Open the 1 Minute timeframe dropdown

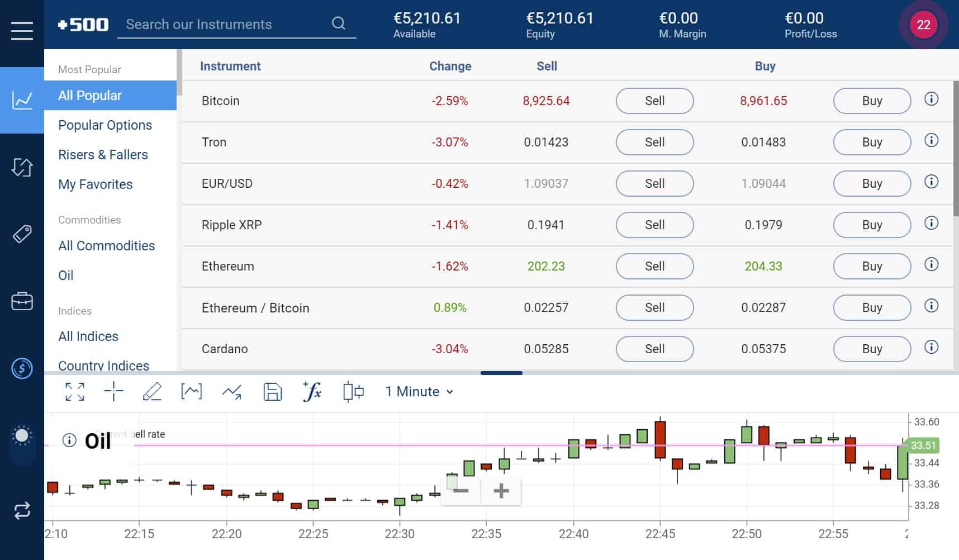point(419,392)
